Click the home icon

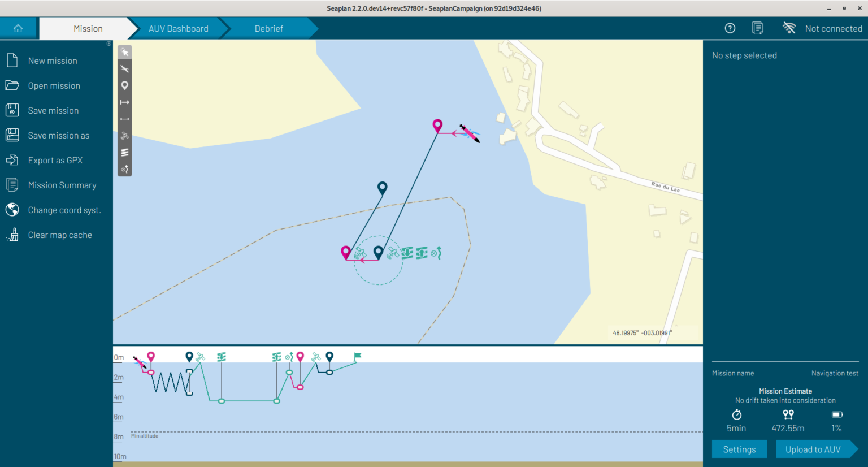point(18,28)
